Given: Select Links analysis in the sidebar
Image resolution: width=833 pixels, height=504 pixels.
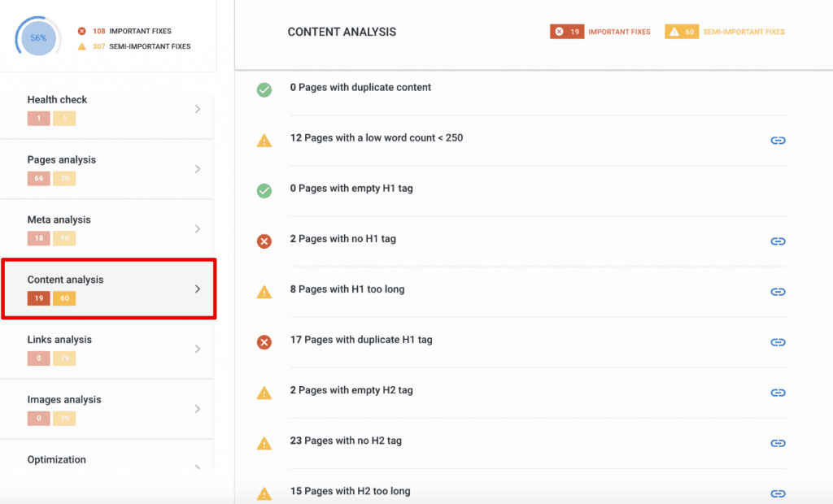Looking at the screenshot, I should pos(59,340).
